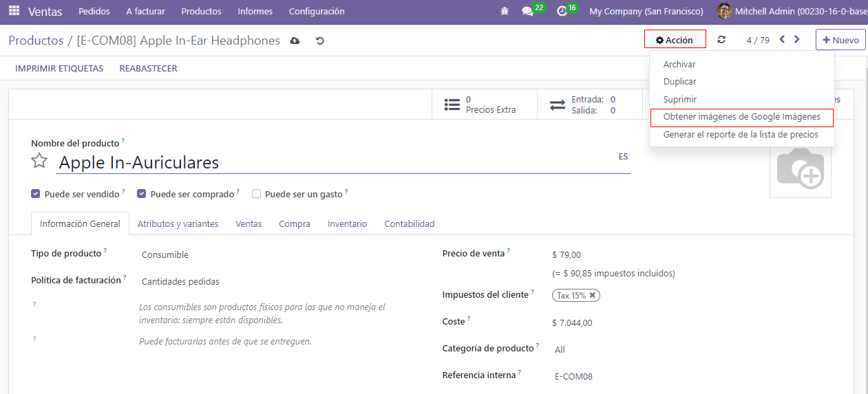The image size is (868, 394).
Task: Remove the Tax 15% tag
Action: click(x=592, y=295)
